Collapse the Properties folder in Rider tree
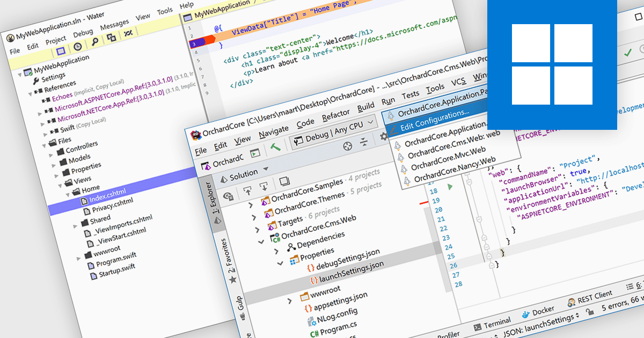Viewport: 644px width, 338px height. 280,263
